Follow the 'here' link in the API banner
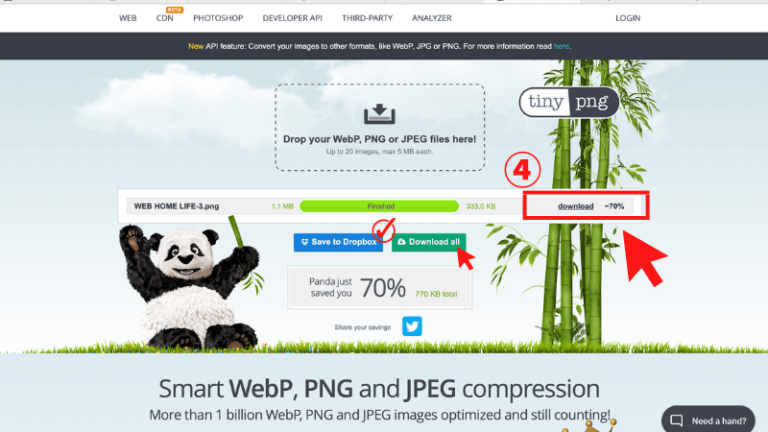Screen dimensions: 768x432 561,46
